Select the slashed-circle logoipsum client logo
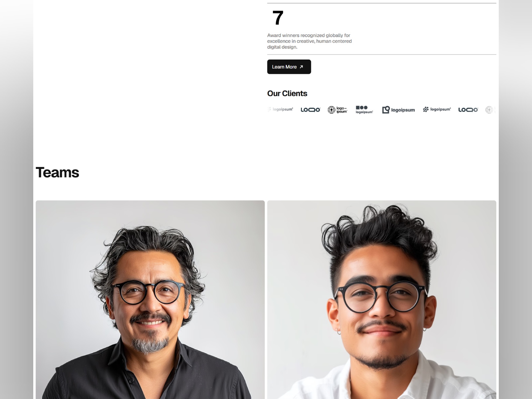This screenshot has width=532, height=399. tap(437, 109)
